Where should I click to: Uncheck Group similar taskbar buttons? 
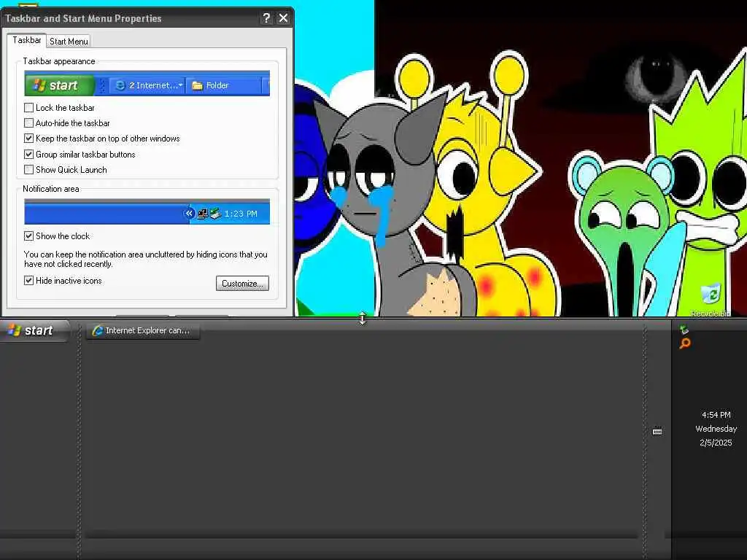point(28,155)
